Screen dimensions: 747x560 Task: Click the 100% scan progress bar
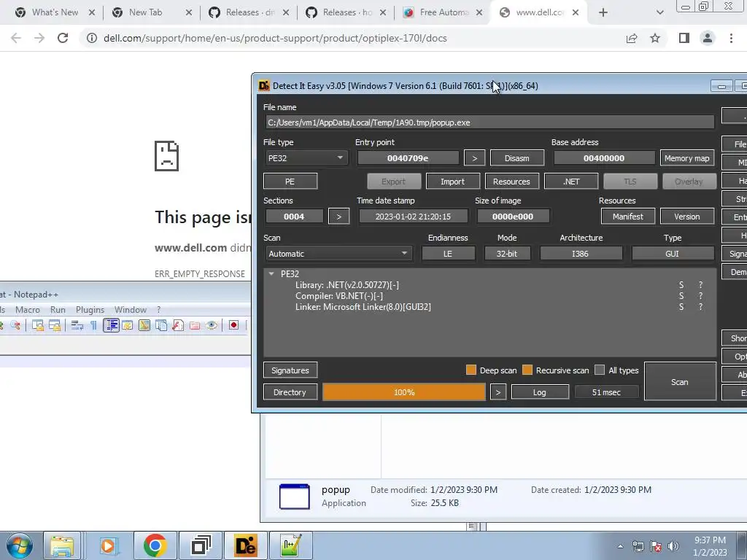coord(404,392)
